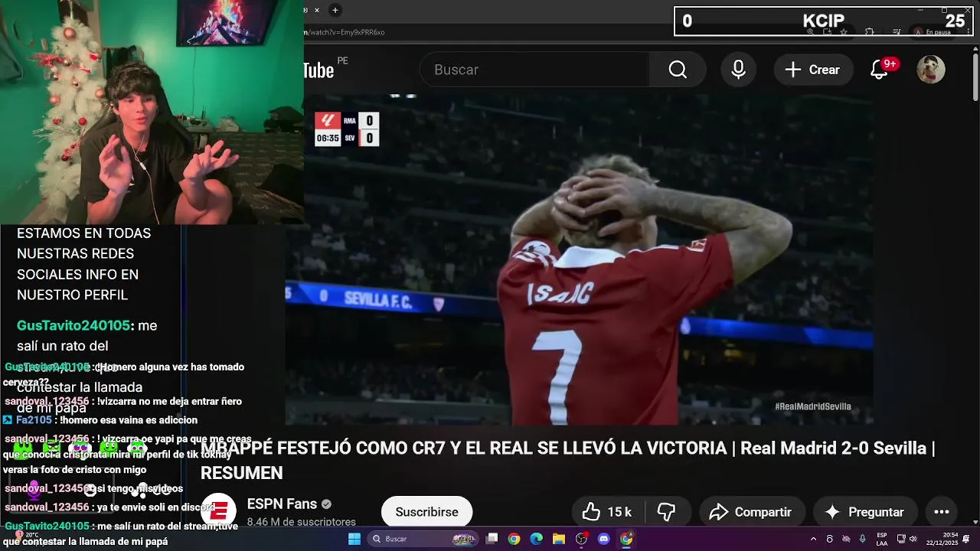Open the ESPN Fans channel name
Image resolution: width=980 pixels, height=551 pixels.
pos(282,504)
